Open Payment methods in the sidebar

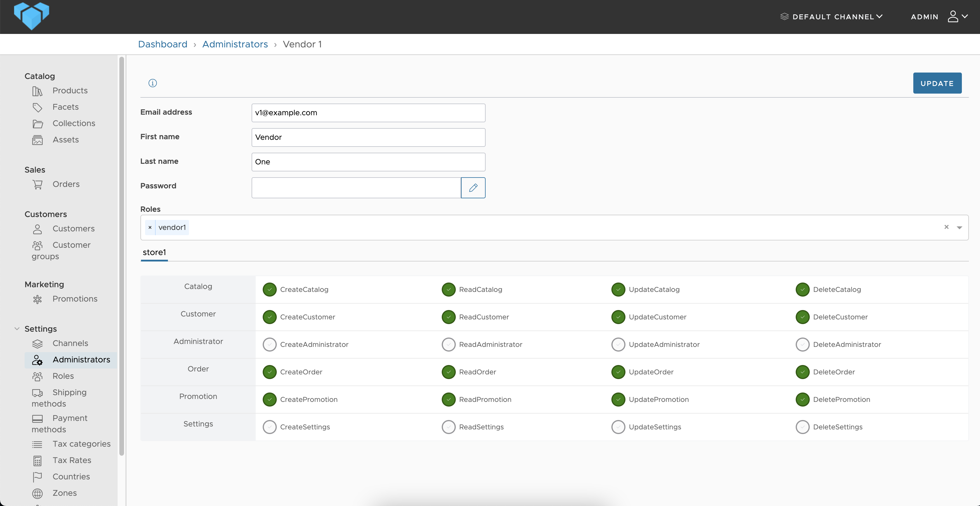59,424
